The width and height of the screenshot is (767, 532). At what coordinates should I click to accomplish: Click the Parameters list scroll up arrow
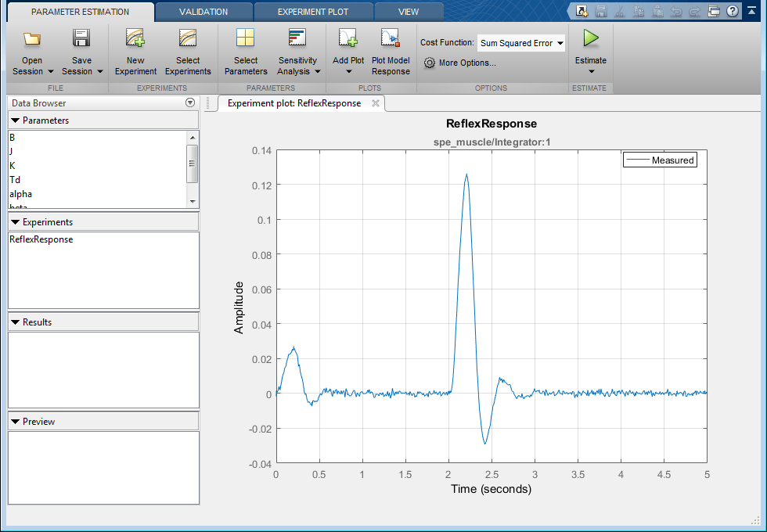click(x=193, y=138)
